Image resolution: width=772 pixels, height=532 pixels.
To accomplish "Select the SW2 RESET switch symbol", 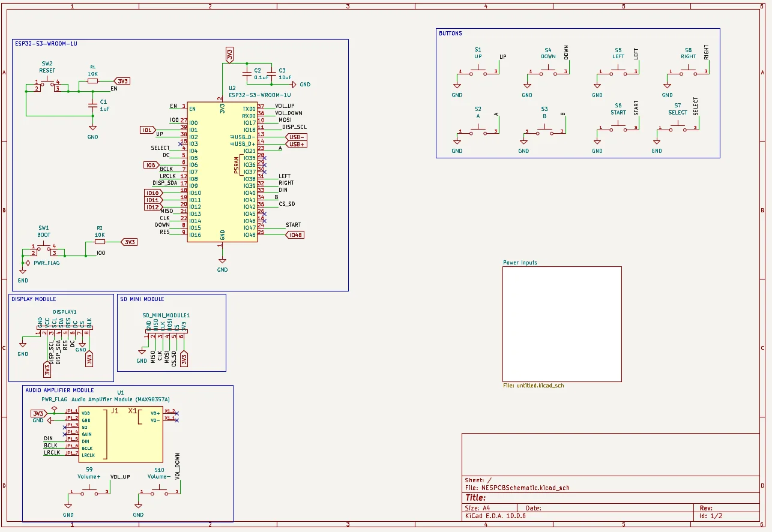I will [x=47, y=84].
